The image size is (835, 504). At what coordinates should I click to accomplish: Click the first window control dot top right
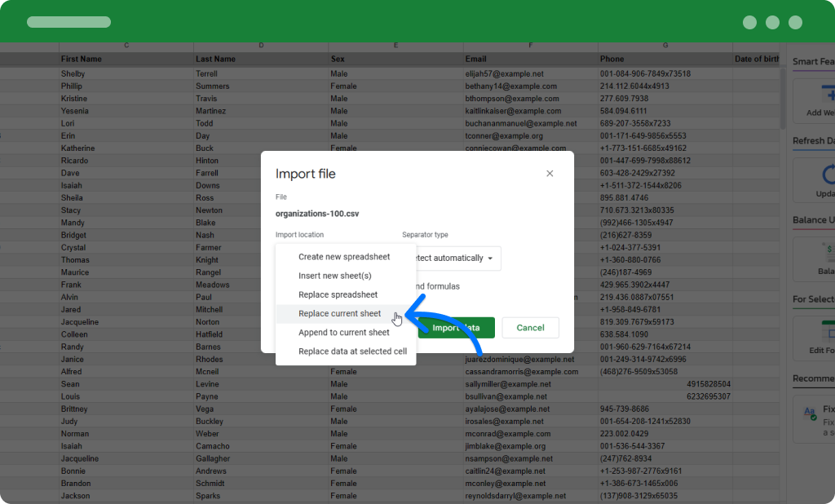pos(749,23)
